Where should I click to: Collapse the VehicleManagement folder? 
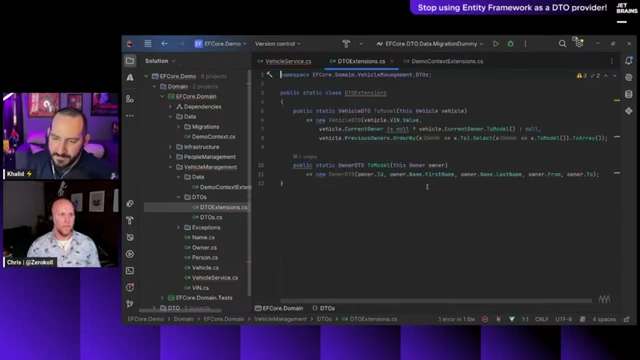(x=170, y=167)
